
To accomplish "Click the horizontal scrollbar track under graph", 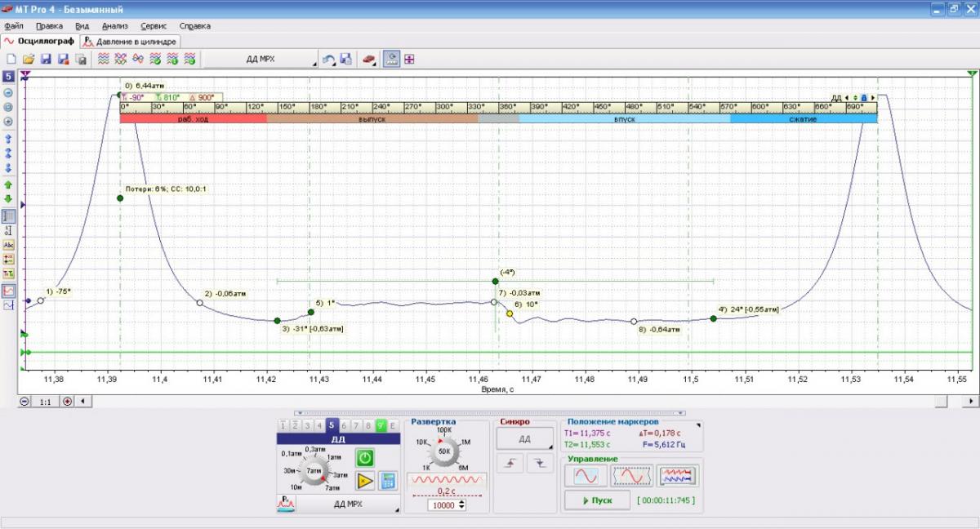I will [x=514, y=401].
